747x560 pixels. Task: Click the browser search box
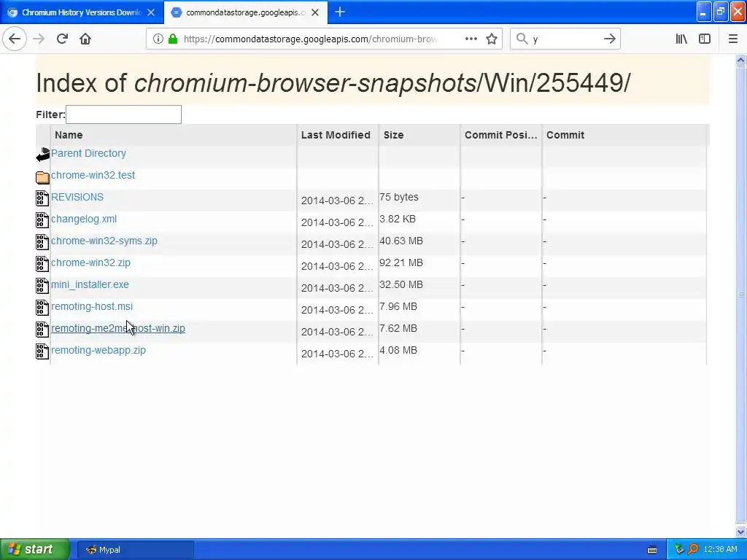[565, 39]
